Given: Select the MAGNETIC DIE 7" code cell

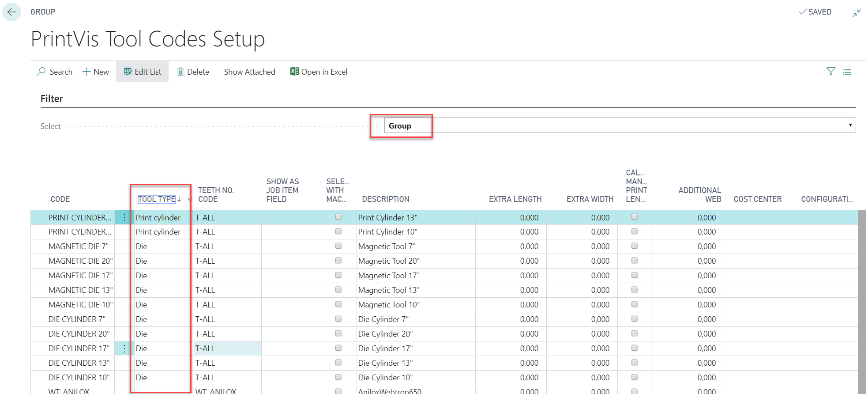Looking at the screenshot, I should pos(81,246).
